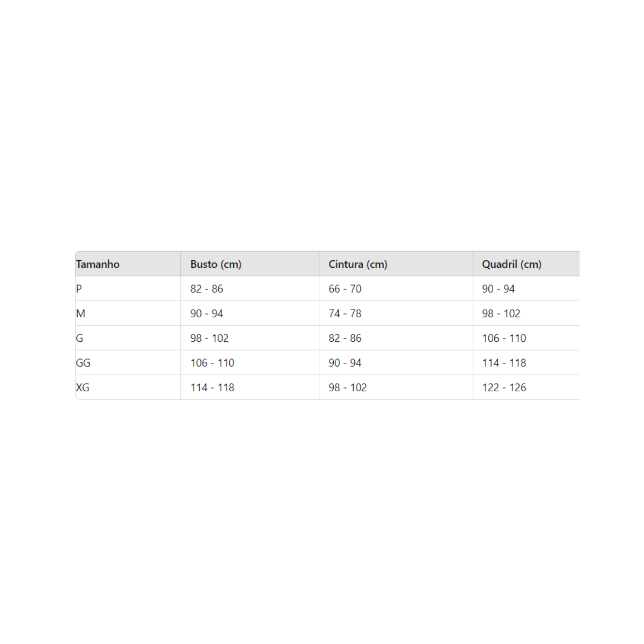
Task: Click bust value 98 - 102 for G
Action: 209,338
